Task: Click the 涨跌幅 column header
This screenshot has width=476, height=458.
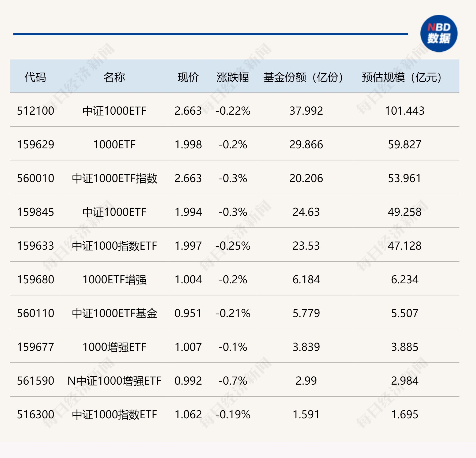Action: click(x=233, y=77)
